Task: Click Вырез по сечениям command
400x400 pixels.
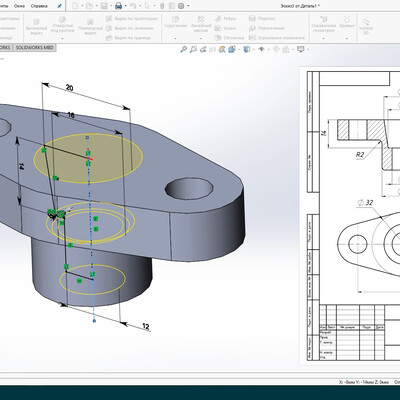Action: pyautogui.click(x=130, y=28)
